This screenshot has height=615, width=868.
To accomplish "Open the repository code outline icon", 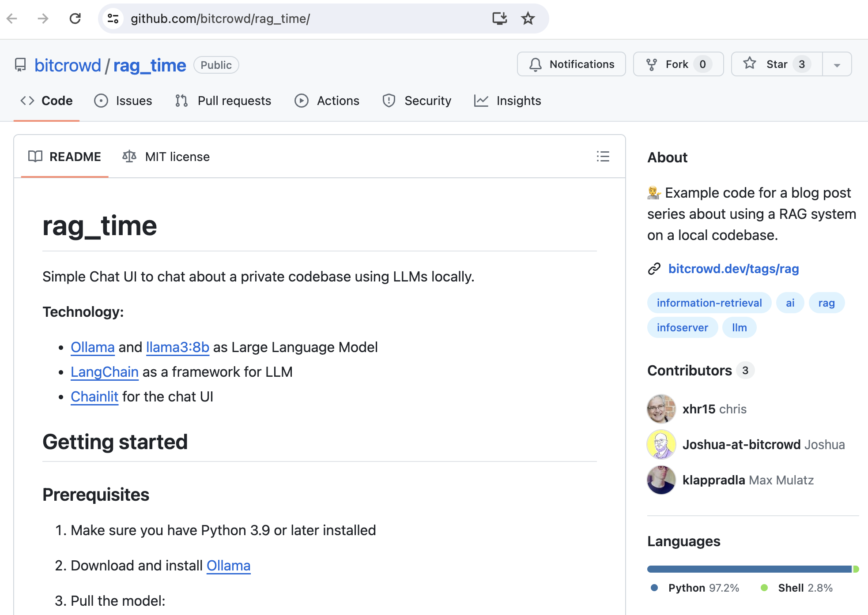I will pyautogui.click(x=27, y=101).
